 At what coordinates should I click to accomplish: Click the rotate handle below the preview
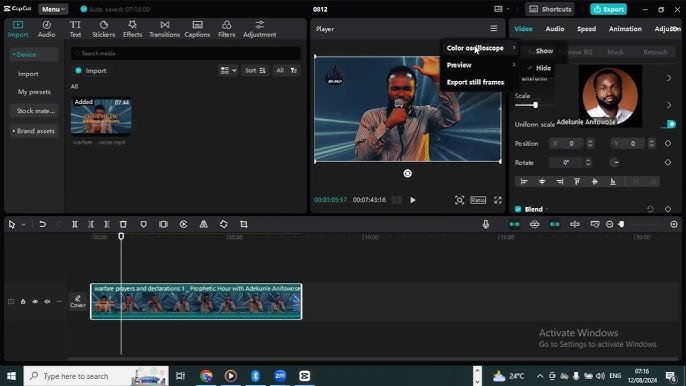407,173
